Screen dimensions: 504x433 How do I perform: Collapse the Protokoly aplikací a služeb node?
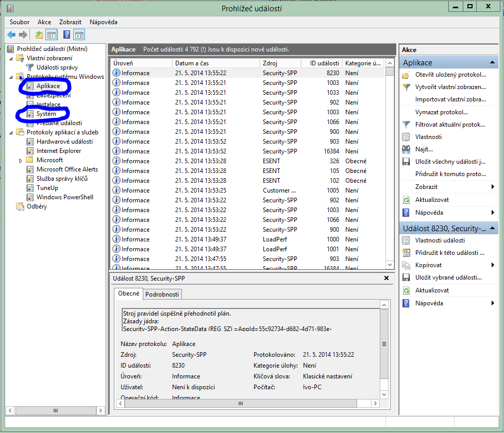(12, 133)
